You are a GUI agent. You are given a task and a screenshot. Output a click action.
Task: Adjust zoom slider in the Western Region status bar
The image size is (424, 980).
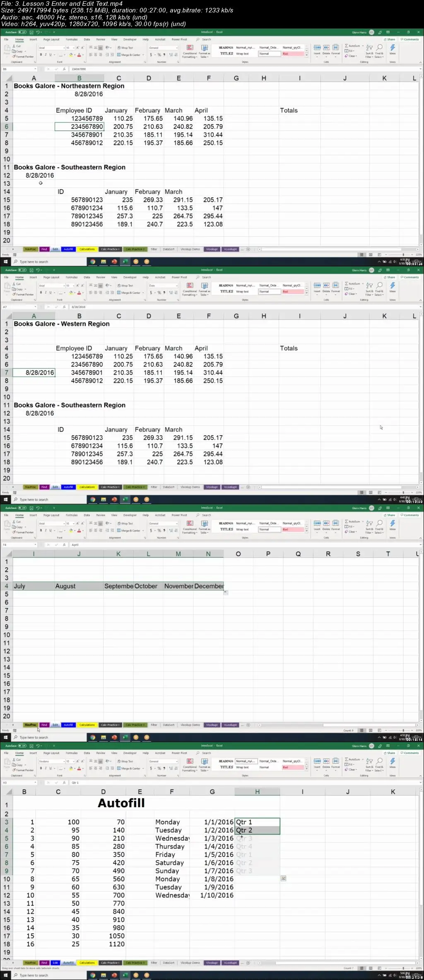point(403,493)
